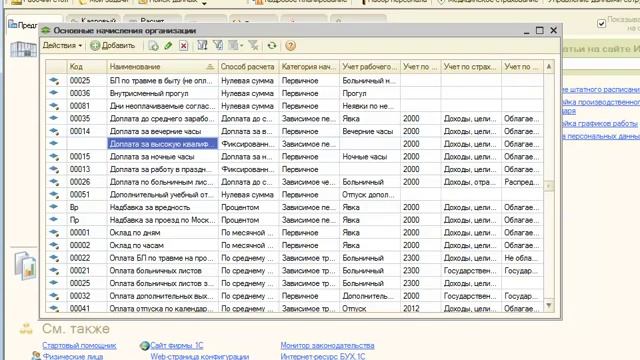Click scrollbar down arrow in table
Image resolution: width=640 pixels, height=360 pixels.
549,305
